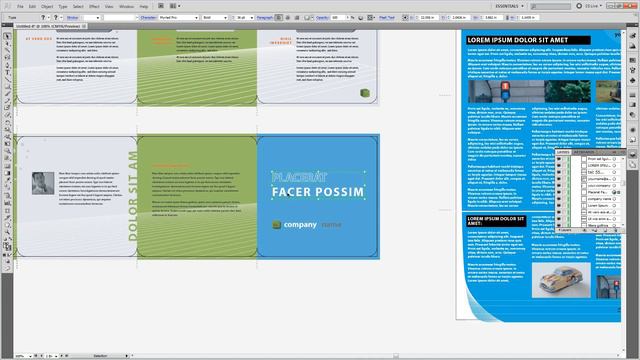Open the Appearance panel dock icon
Screen dimensions: 640x360
click(x=632, y=130)
